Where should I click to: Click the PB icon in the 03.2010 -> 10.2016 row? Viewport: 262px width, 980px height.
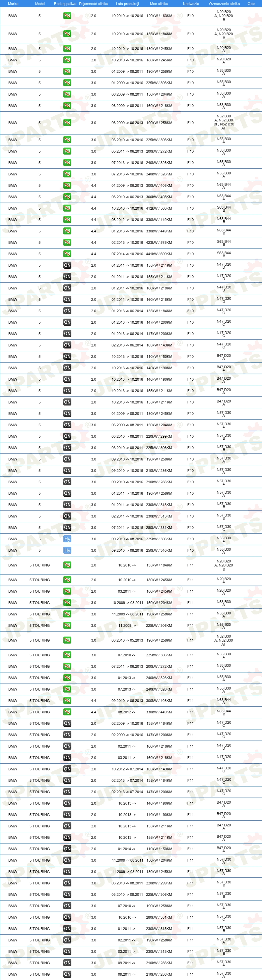tap(67, 140)
